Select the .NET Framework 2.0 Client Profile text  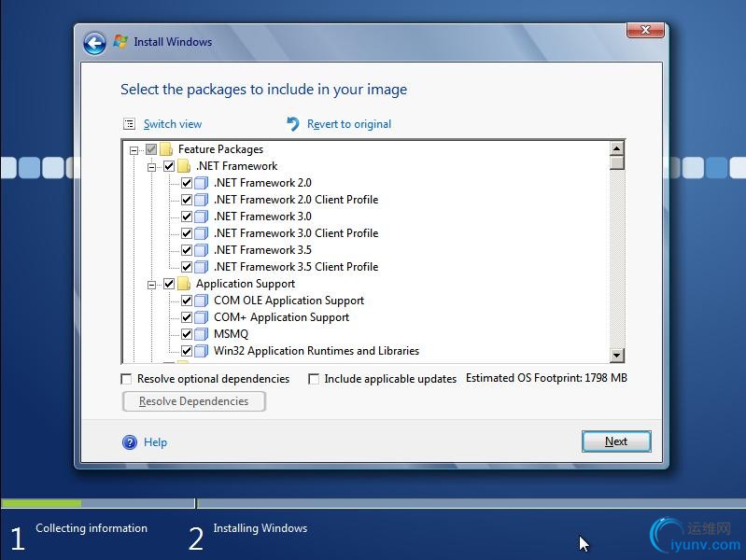click(x=296, y=200)
